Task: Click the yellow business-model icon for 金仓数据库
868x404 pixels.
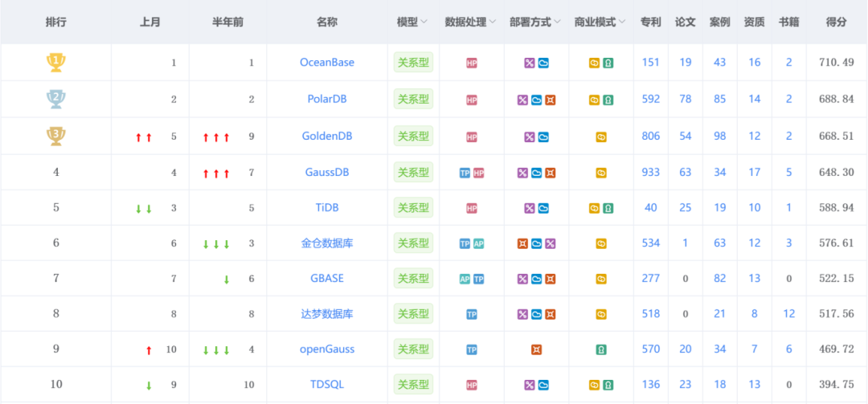Action: tap(601, 243)
